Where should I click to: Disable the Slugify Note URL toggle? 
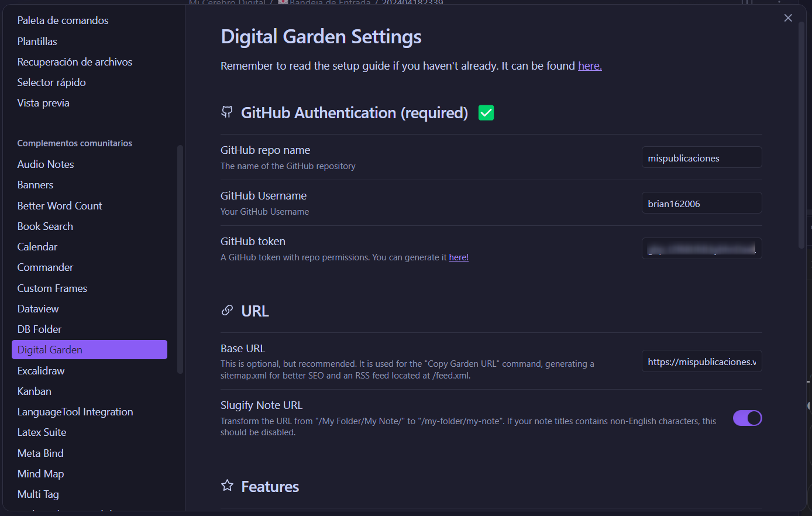pos(747,418)
